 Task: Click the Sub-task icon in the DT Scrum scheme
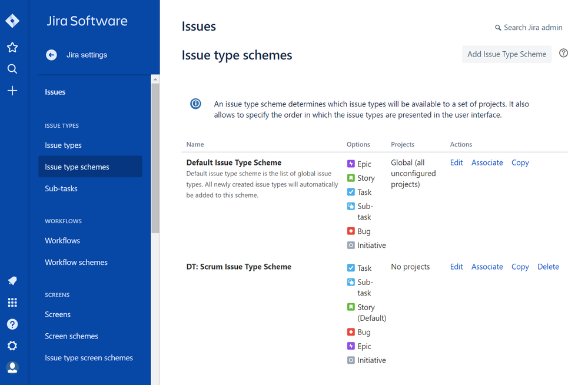click(351, 282)
